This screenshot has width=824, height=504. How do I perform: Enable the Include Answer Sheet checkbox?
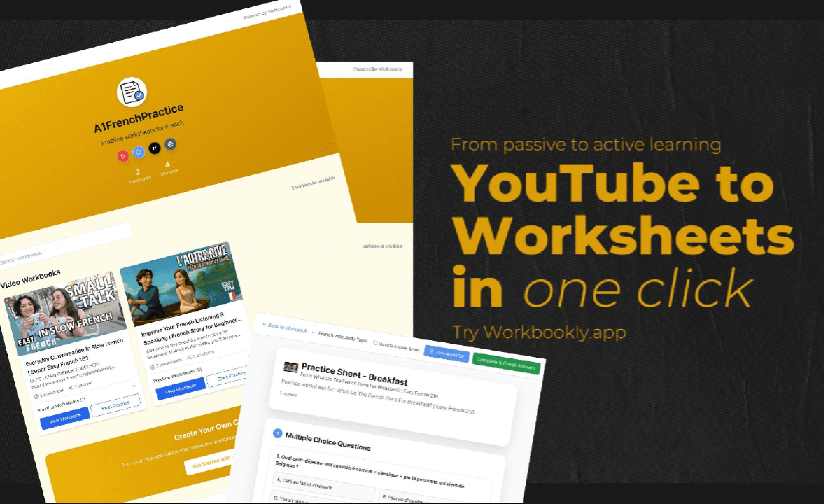(375, 343)
